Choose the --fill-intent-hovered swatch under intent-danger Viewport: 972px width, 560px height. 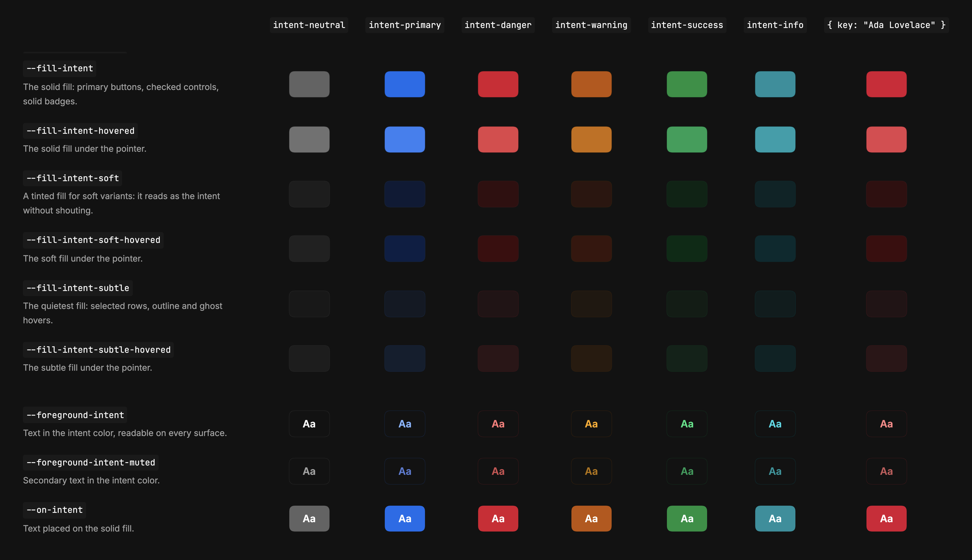click(x=498, y=140)
